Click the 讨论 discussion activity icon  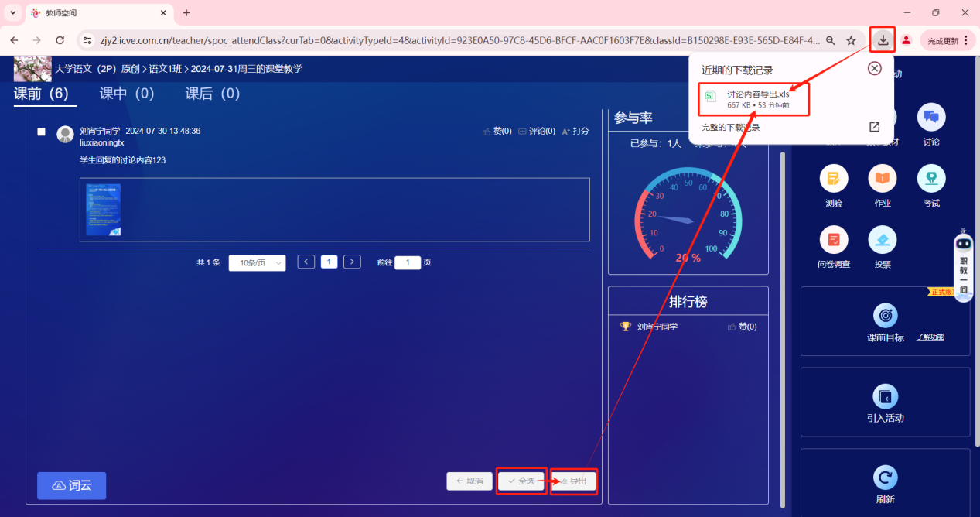click(x=930, y=118)
